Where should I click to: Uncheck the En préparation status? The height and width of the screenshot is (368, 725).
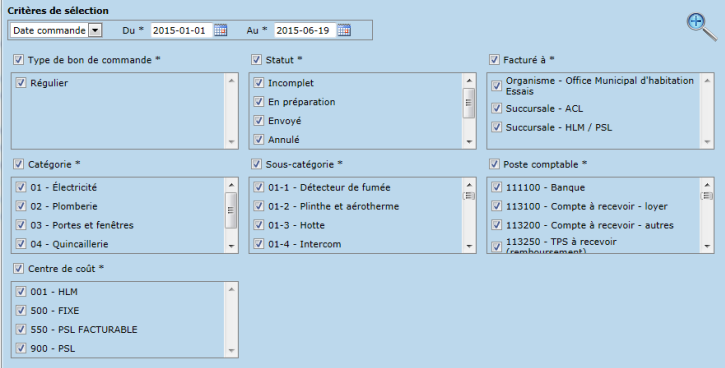tap(258, 102)
